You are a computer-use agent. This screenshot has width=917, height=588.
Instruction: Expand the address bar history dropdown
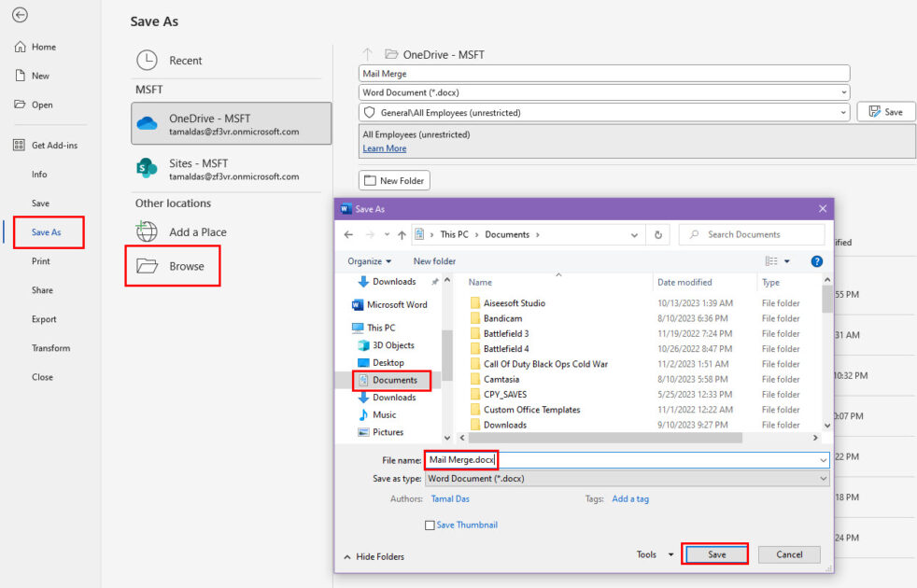(634, 235)
